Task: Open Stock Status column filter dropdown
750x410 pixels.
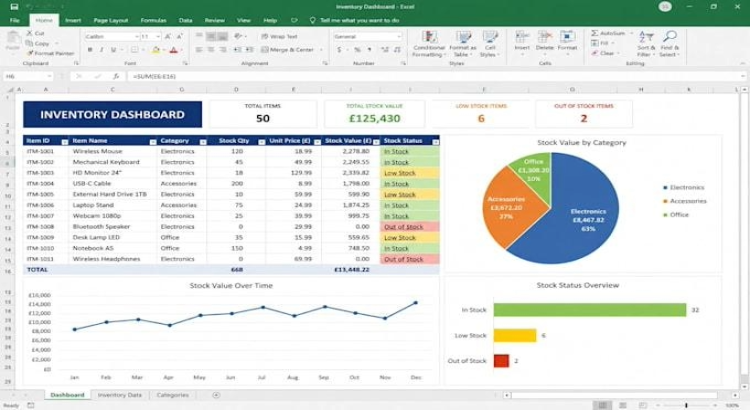Action: [x=436, y=142]
